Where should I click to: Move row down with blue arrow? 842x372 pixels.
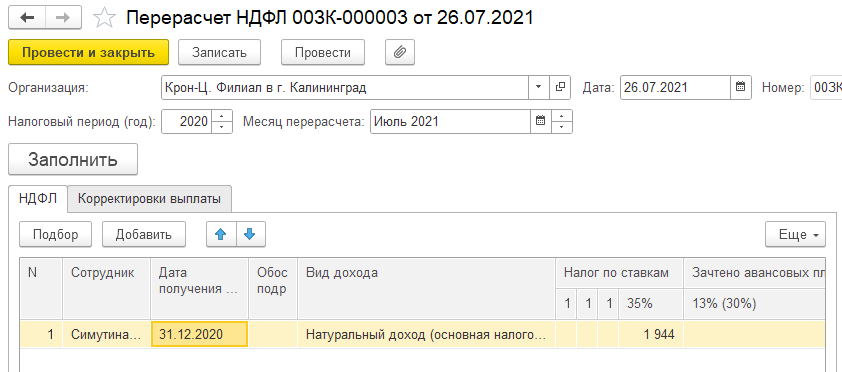[251, 235]
